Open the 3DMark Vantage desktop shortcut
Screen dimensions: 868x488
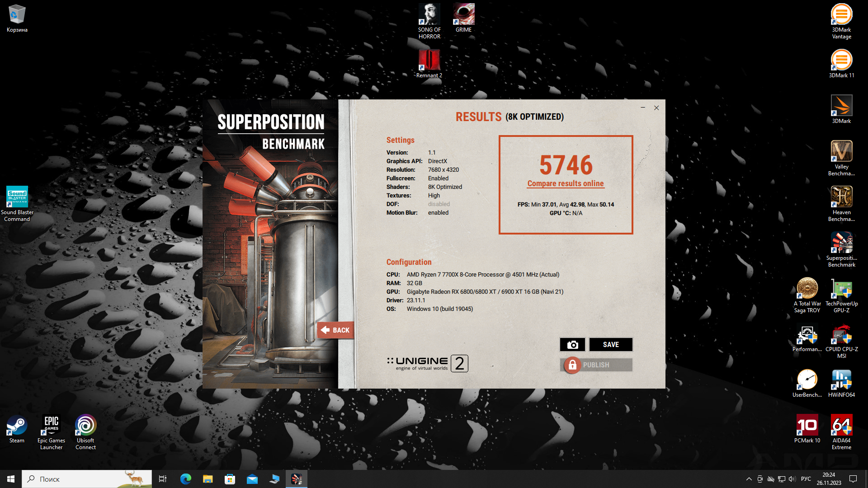(x=841, y=21)
